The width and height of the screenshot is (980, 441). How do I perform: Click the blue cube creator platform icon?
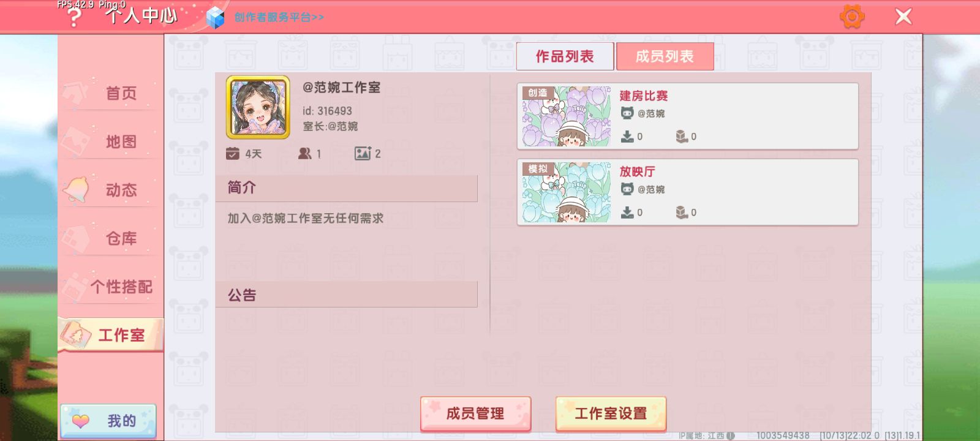(x=215, y=17)
